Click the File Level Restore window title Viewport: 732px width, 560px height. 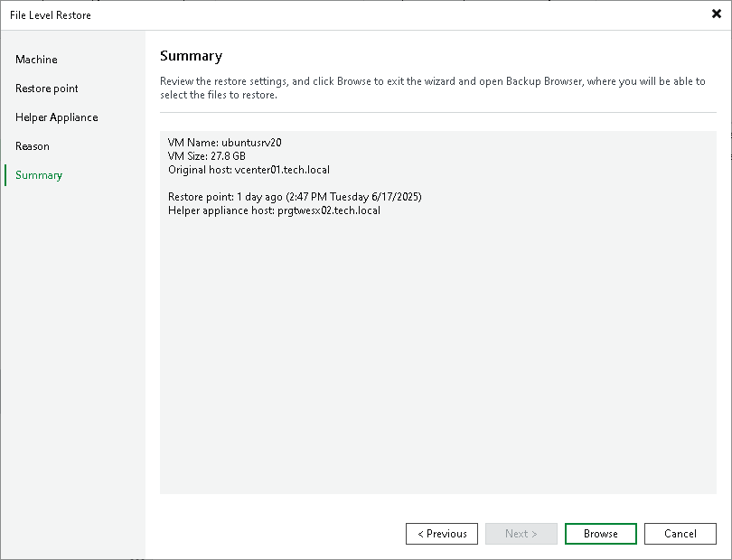tap(51, 15)
